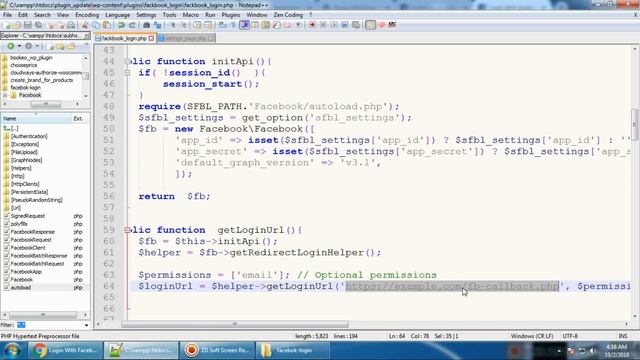Click the Replace toolbar icon
Image resolution: width=640 pixels, height=360 pixels.
point(157,25)
